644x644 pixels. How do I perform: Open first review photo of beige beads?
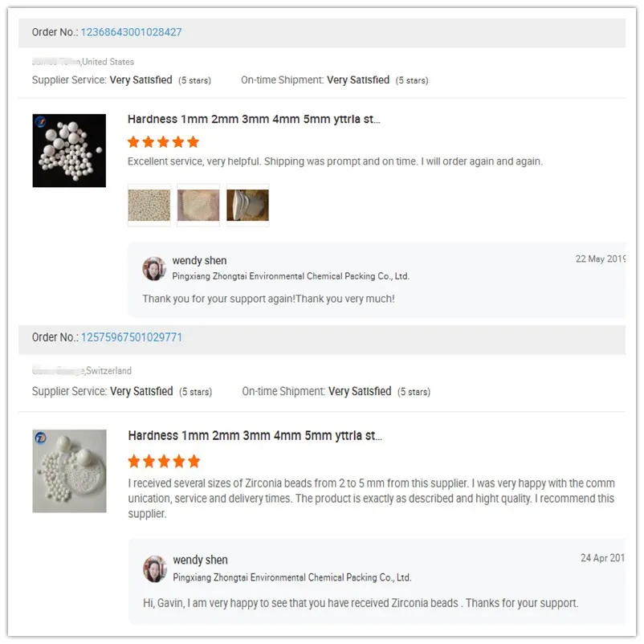149,205
